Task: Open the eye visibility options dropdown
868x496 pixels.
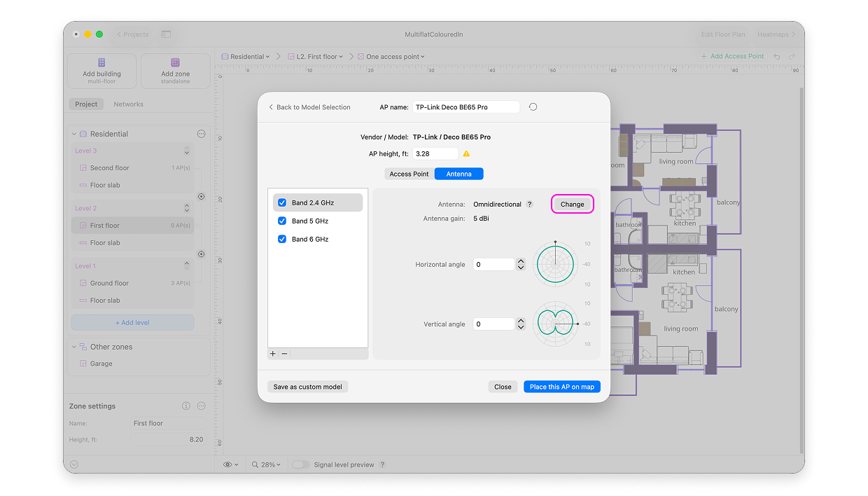Action: tap(231, 464)
